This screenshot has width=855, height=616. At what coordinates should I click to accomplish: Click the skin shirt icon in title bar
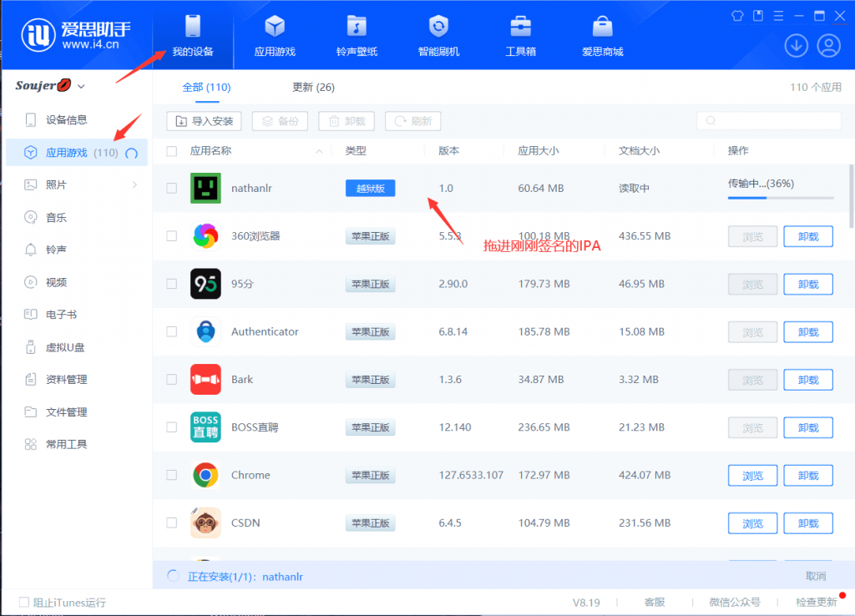pyautogui.click(x=737, y=16)
